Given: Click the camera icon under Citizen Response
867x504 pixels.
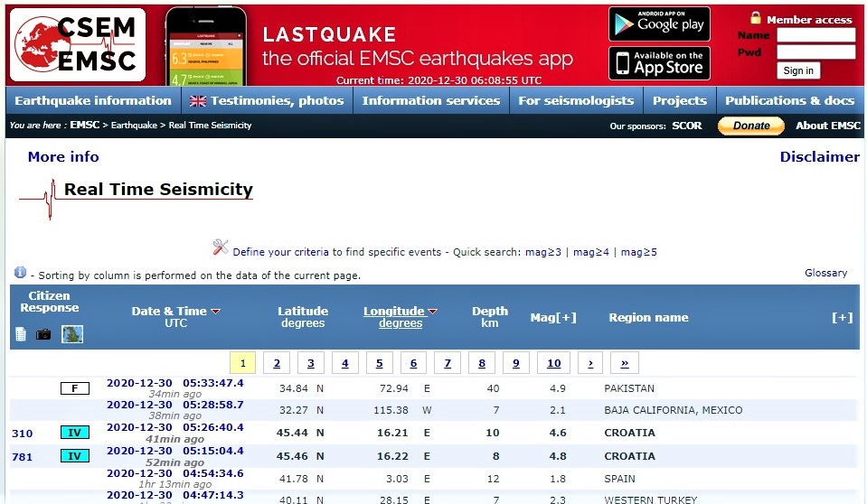Looking at the screenshot, I should coord(43,334).
